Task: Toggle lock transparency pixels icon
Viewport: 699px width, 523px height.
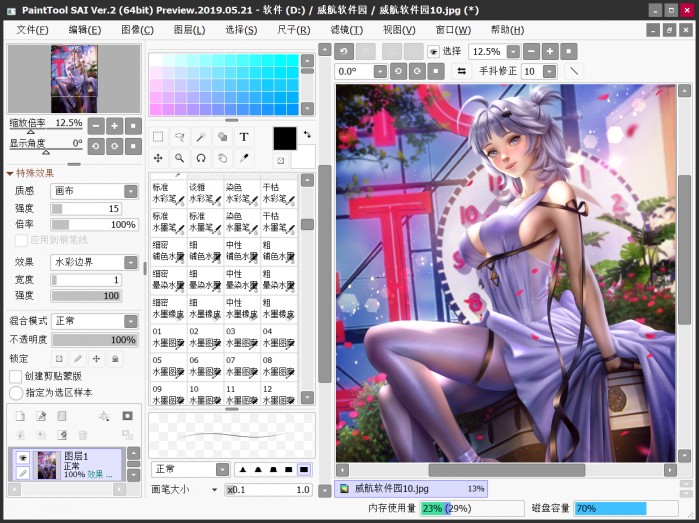Action: (59, 359)
